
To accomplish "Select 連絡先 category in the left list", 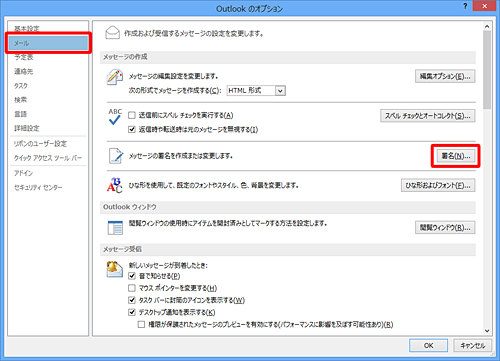I will (24, 71).
